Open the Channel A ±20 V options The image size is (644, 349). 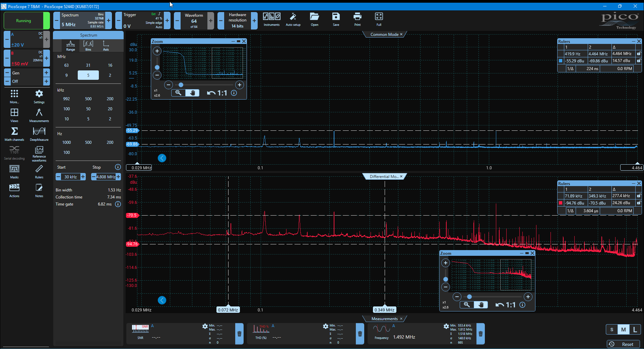[x=27, y=40]
